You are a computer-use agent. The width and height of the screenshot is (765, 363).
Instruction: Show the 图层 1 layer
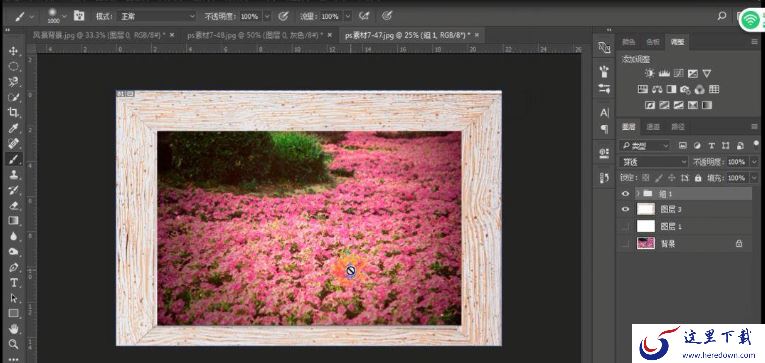625,226
